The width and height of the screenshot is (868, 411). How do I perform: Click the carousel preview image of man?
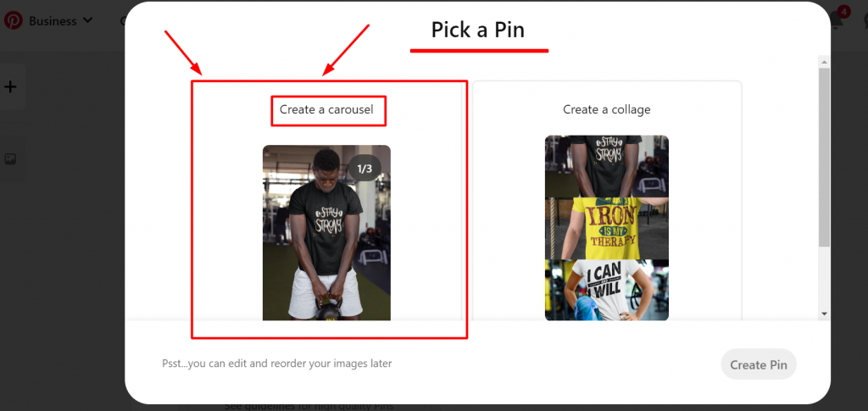(x=326, y=232)
